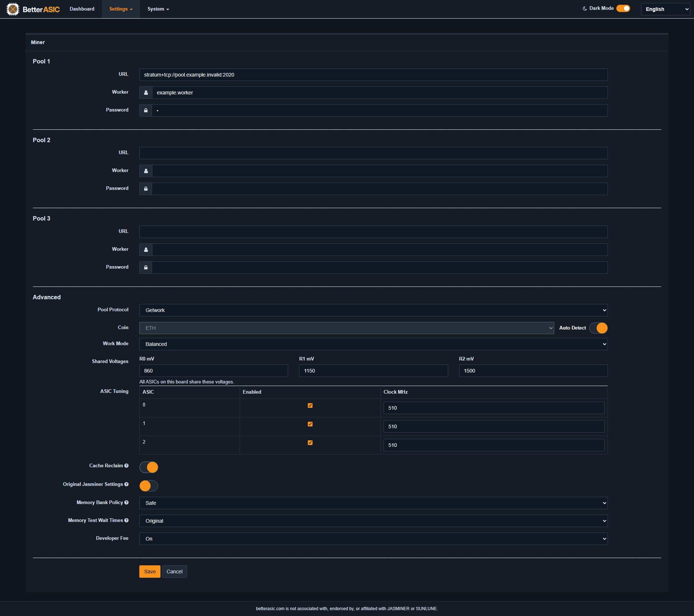
Task: Uncheck the Enabled checkbox for ASIC 1
Action: 310,424
